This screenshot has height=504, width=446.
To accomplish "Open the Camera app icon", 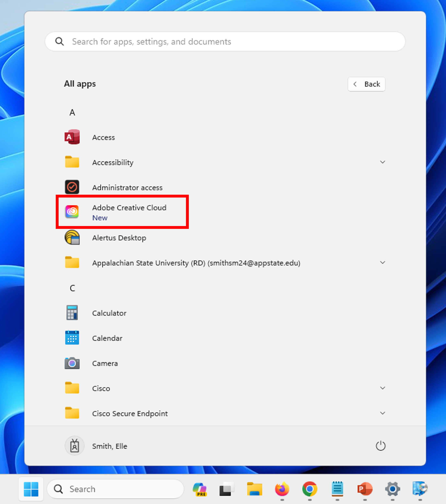I will point(72,363).
